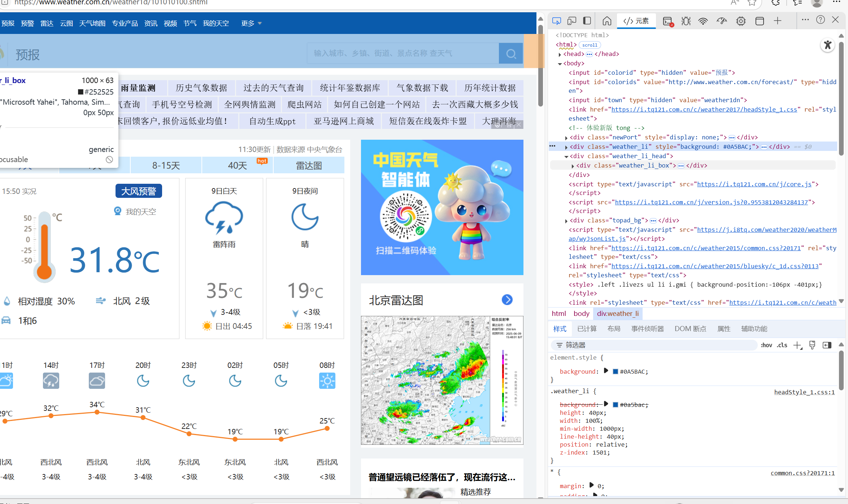Click the 大风预警 warning button
The image size is (848, 504).
139,191
